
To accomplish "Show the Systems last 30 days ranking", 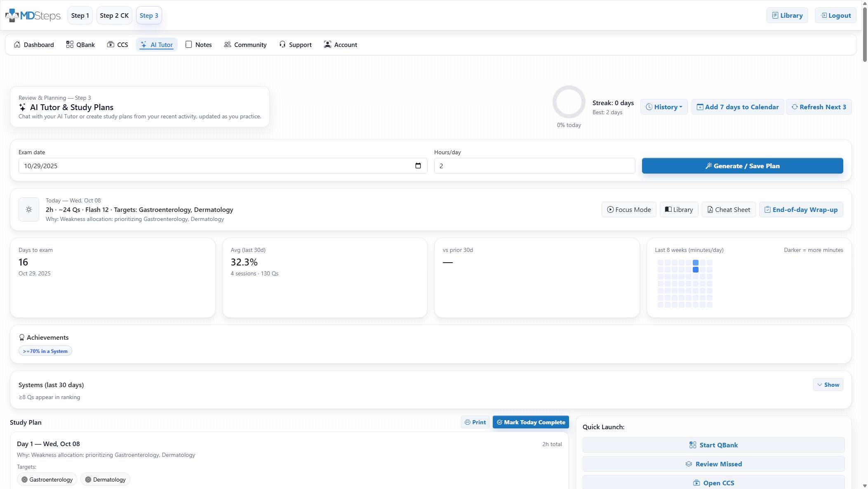I will [x=828, y=384].
